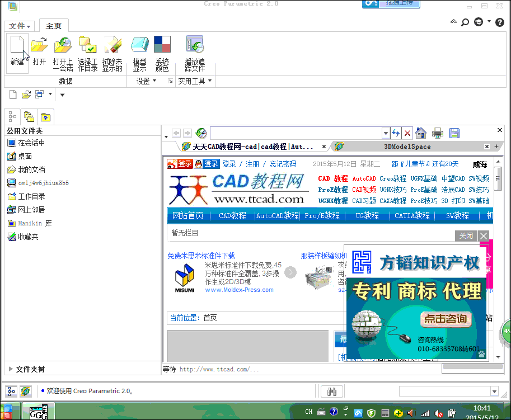
Task: Select the 3DModelSpace browser tab
Action: pyautogui.click(x=407, y=147)
